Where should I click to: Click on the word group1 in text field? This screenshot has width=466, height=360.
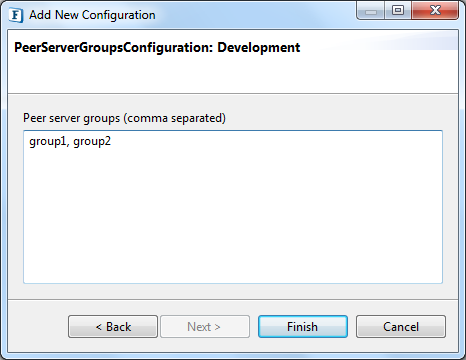click(x=48, y=142)
